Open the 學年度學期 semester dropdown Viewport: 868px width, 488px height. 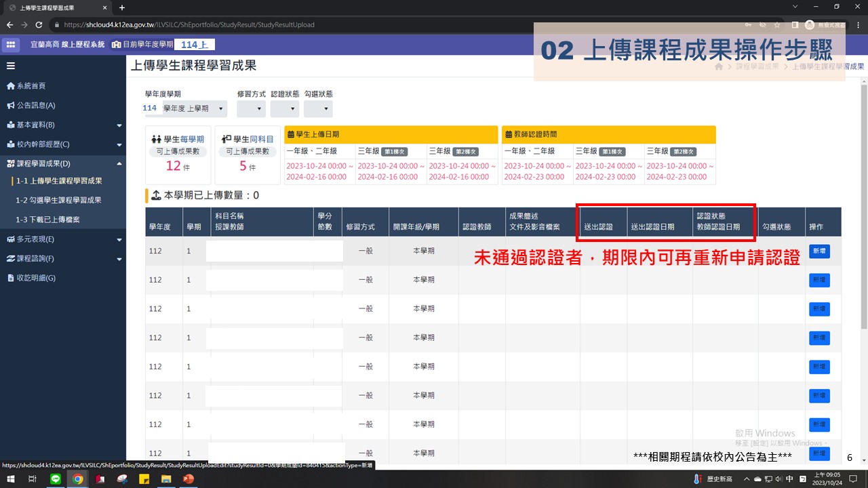click(186, 108)
